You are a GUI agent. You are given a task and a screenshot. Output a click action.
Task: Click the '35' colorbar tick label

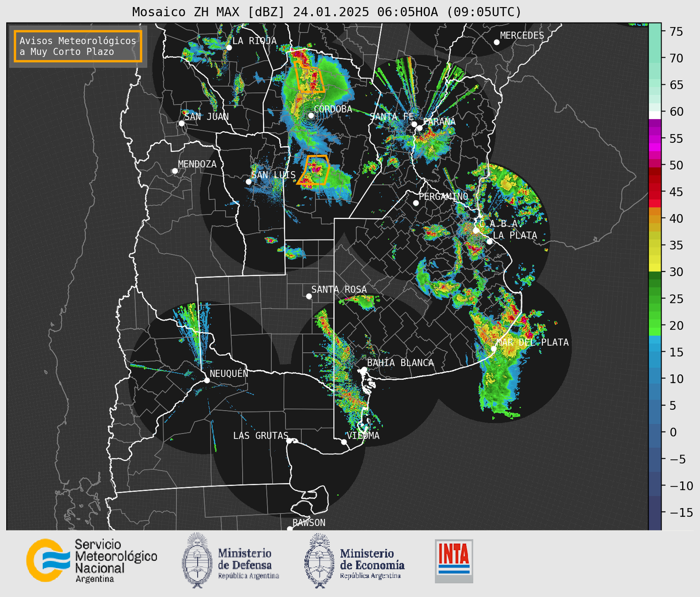coord(676,245)
